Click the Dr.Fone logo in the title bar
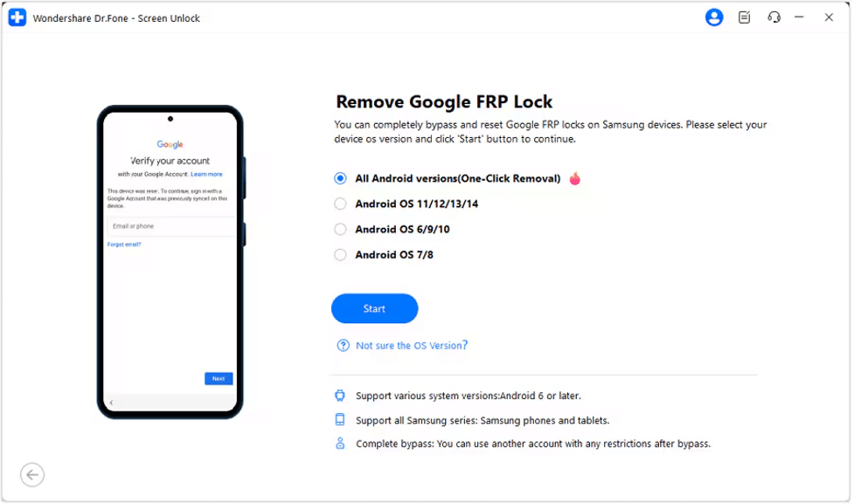 [16, 17]
